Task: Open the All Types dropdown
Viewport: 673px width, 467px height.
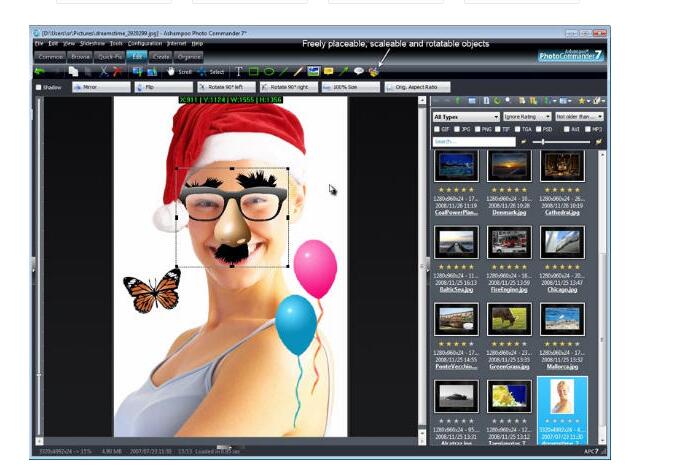Action: coord(464,116)
